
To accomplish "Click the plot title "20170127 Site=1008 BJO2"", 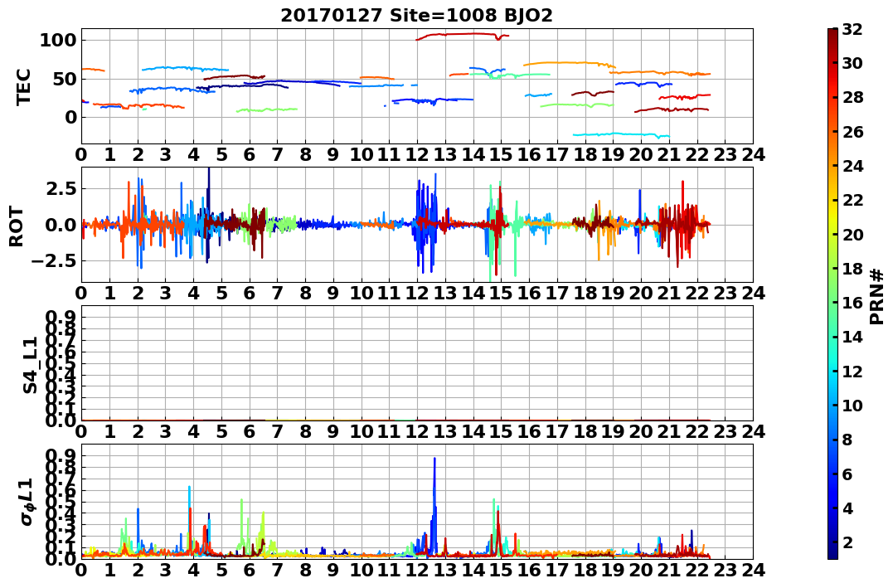I will [x=416, y=15].
